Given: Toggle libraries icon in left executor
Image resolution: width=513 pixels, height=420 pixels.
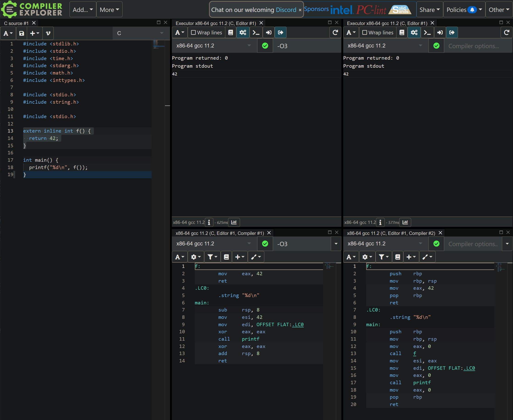Looking at the screenshot, I should pyautogui.click(x=231, y=32).
